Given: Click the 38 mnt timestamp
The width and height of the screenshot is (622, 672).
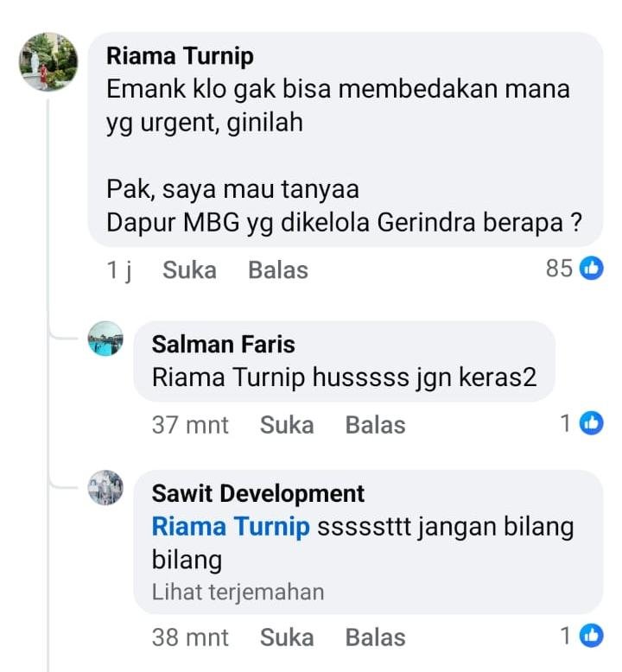Looking at the screenshot, I should tap(190, 637).
